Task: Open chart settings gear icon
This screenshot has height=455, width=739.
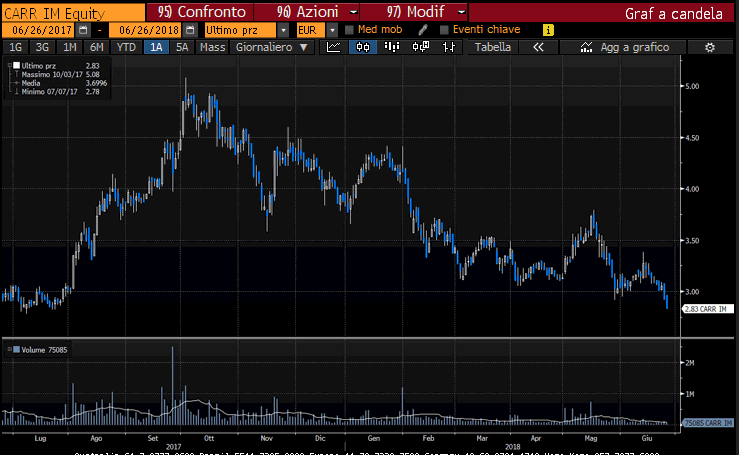Action: pyautogui.click(x=709, y=47)
